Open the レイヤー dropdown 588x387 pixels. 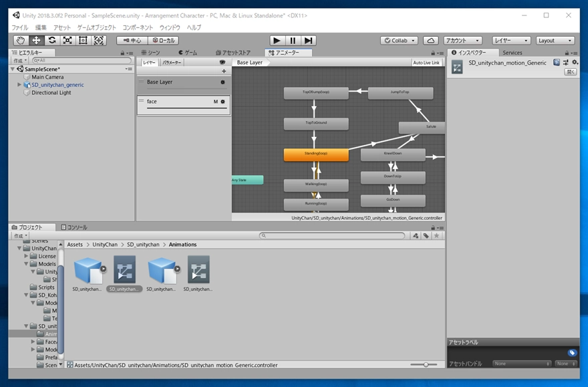click(510, 41)
